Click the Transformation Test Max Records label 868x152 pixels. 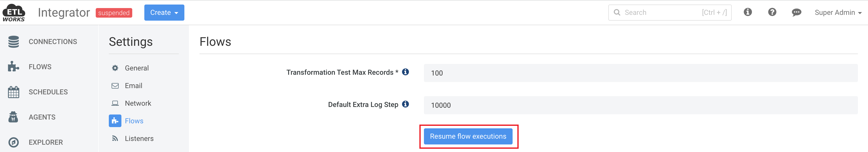[x=342, y=72]
